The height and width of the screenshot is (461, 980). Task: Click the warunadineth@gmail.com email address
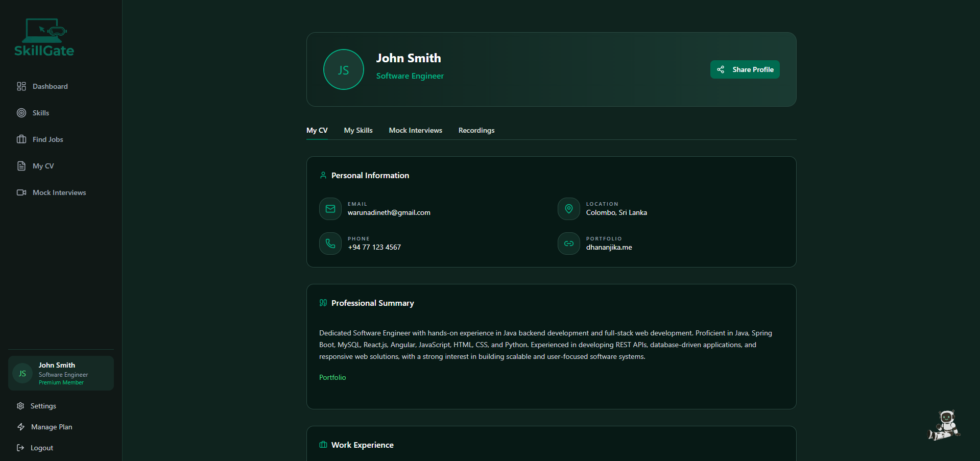[x=389, y=212]
